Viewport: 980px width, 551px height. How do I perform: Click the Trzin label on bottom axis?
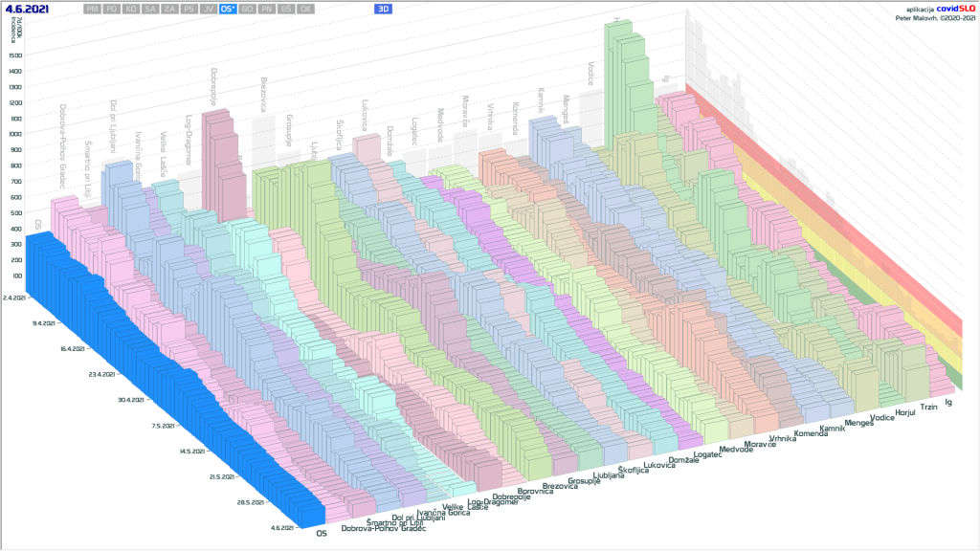[x=928, y=408]
